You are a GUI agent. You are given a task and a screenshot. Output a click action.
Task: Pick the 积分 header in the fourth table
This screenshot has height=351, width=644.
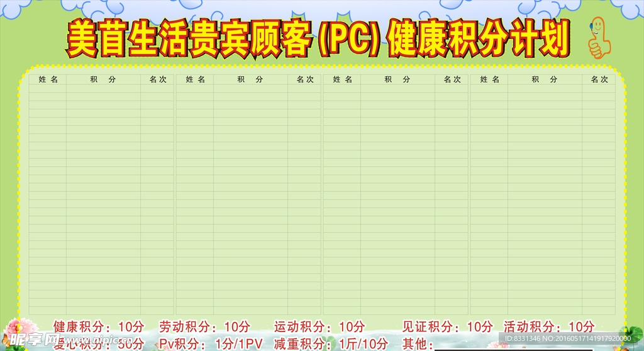coord(544,79)
